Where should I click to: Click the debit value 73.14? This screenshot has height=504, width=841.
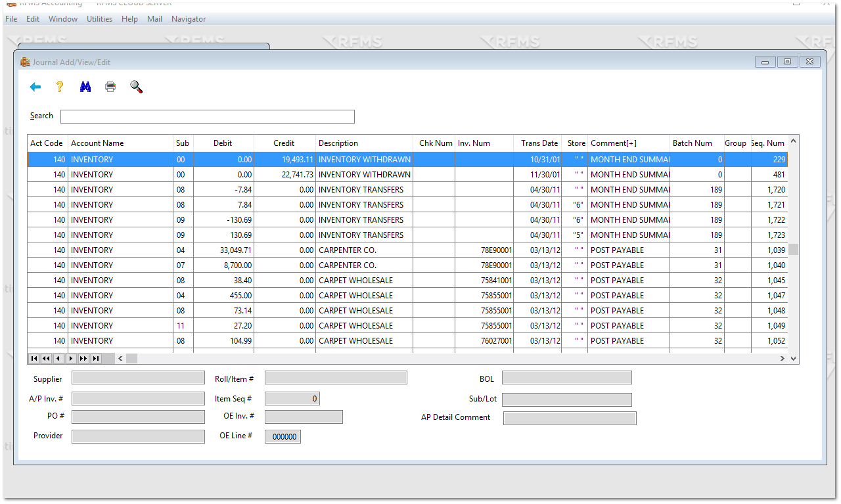(x=223, y=311)
